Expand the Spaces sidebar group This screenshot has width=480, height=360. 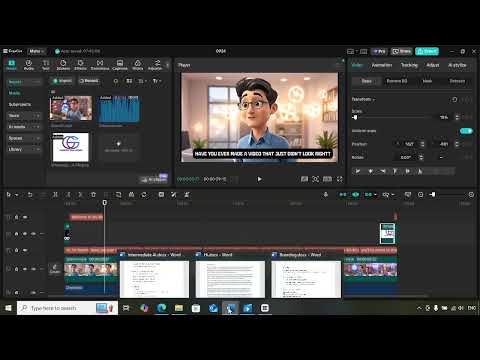tap(24, 138)
